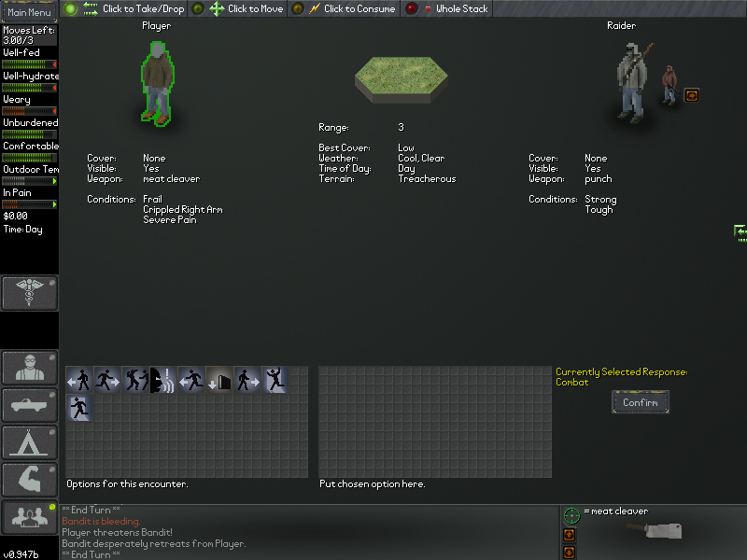
Task: Open the character portrait inventory panel
Action: tap(29, 368)
